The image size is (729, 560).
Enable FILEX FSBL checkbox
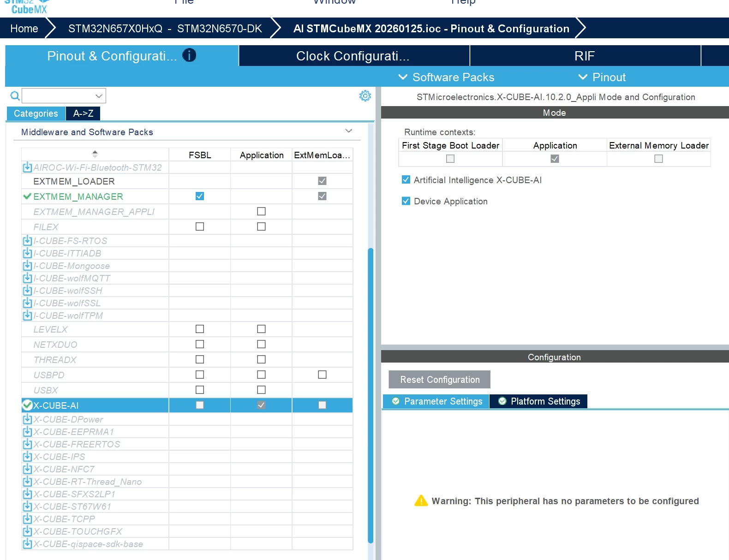pos(200,226)
